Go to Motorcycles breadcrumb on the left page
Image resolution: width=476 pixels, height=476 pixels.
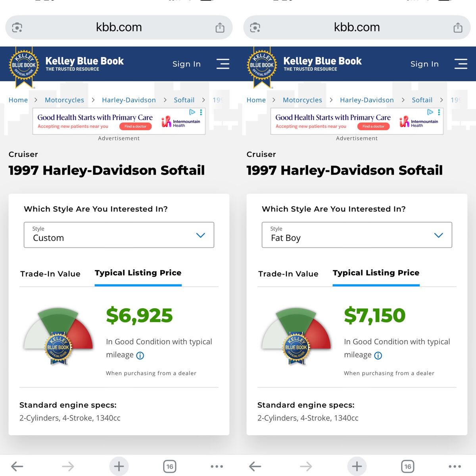pos(64,100)
